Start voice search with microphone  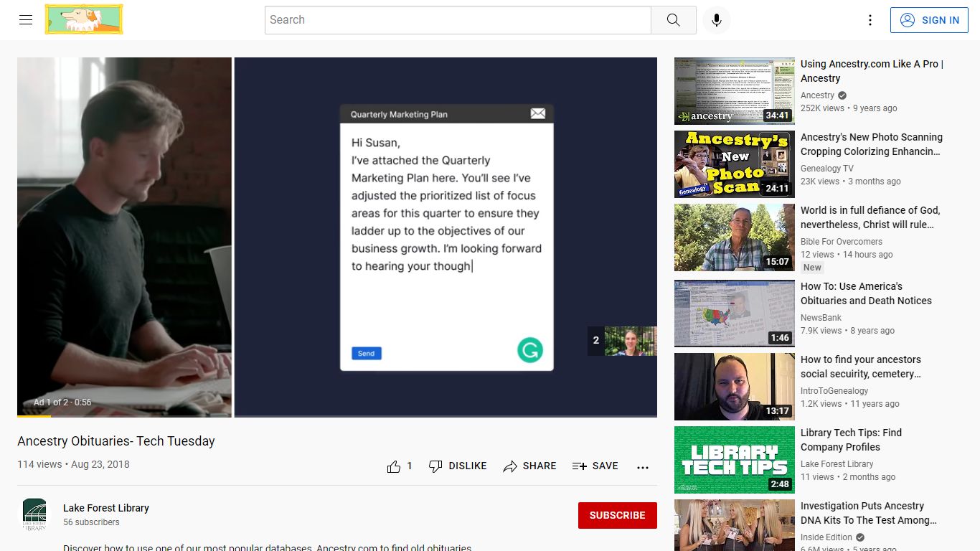point(716,20)
